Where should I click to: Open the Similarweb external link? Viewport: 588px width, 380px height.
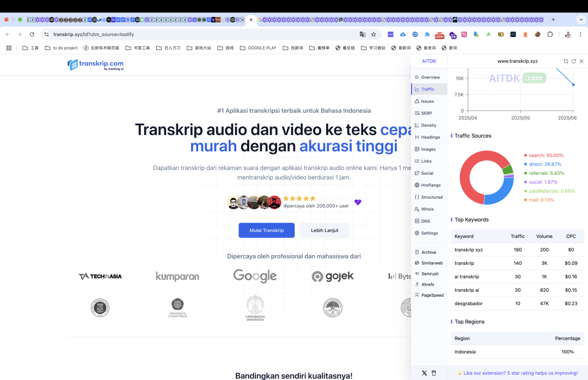click(429, 263)
